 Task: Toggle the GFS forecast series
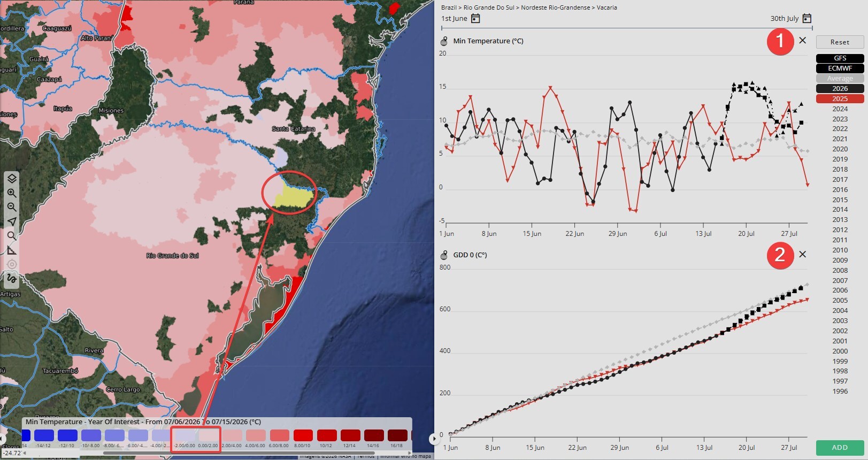(x=840, y=58)
